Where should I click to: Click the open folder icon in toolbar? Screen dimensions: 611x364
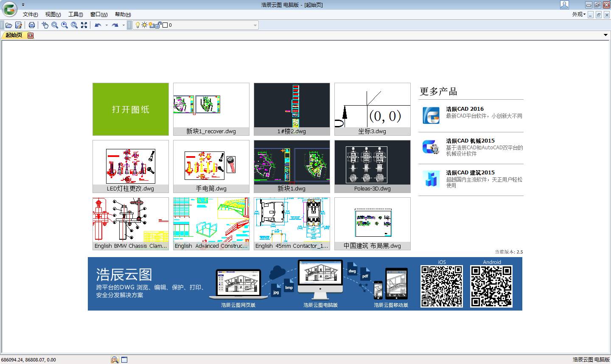pyautogui.click(x=8, y=25)
